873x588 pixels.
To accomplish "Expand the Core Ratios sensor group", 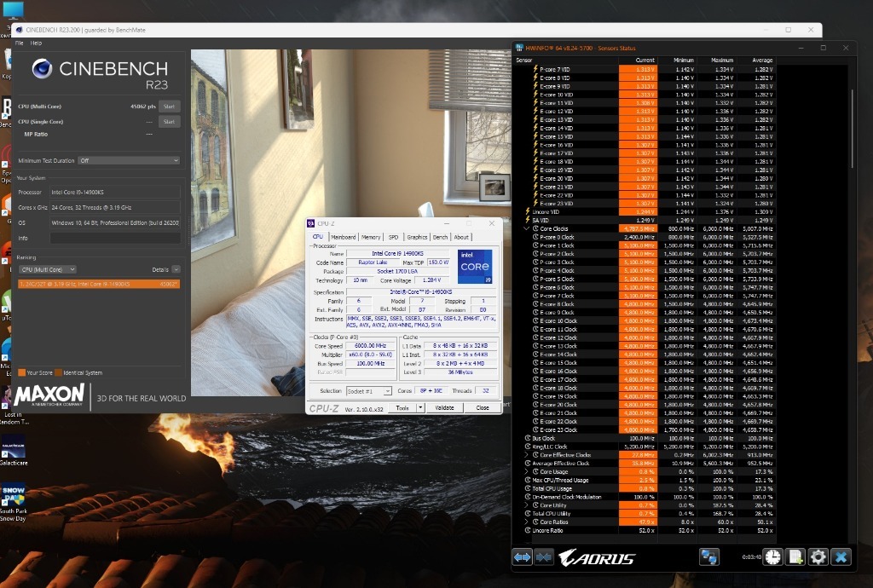I will [527, 522].
